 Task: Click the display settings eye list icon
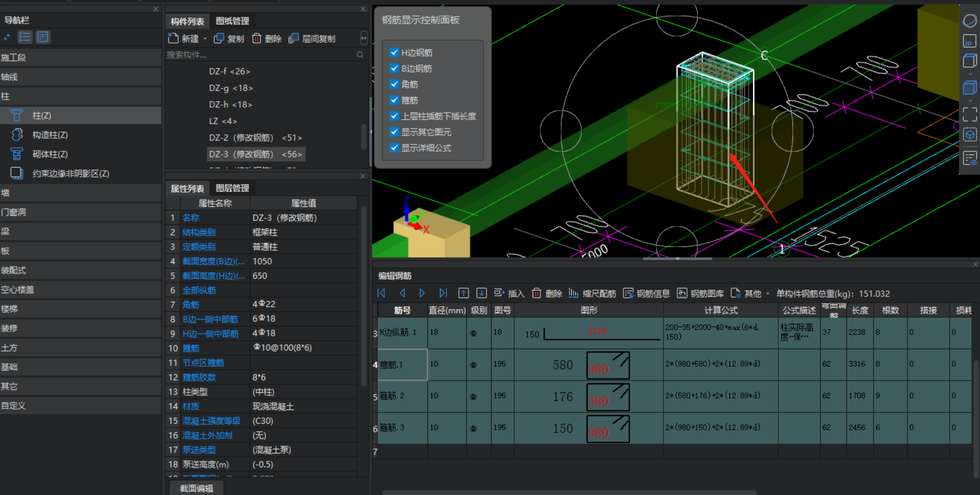click(x=969, y=158)
